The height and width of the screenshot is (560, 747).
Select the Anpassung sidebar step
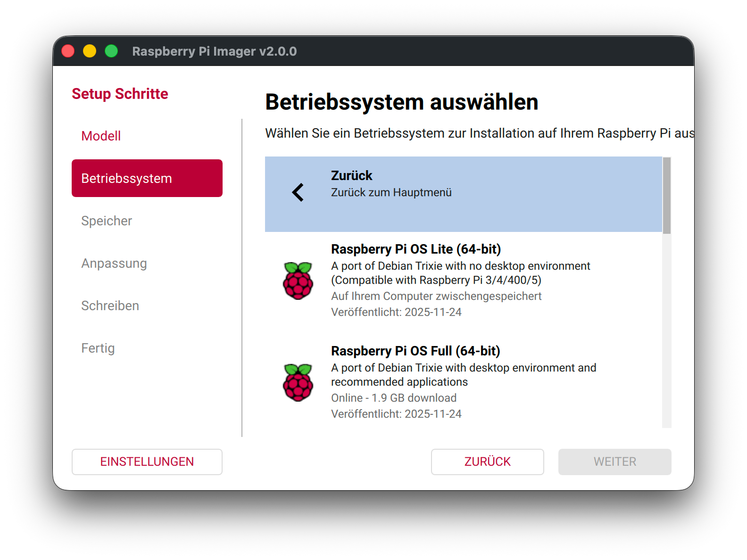(114, 263)
